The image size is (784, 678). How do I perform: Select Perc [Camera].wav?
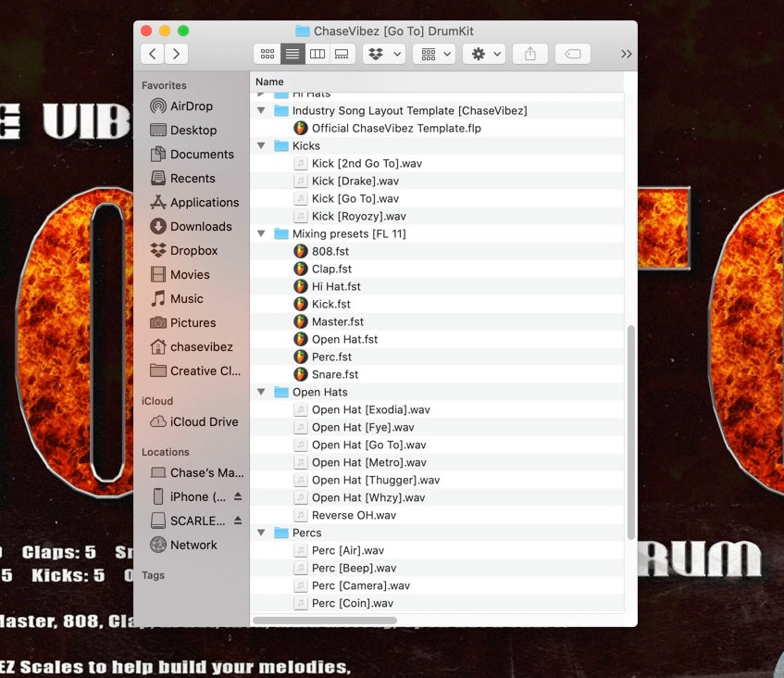[x=437, y=585]
